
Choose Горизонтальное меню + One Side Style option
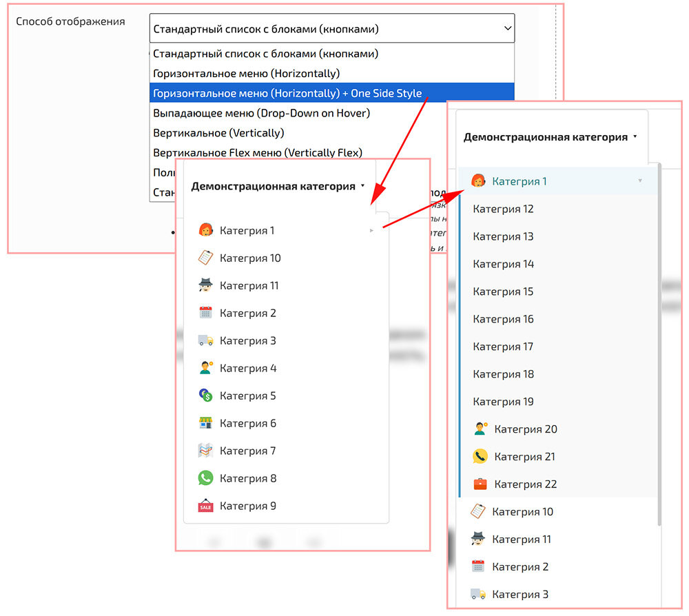coord(287,93)
